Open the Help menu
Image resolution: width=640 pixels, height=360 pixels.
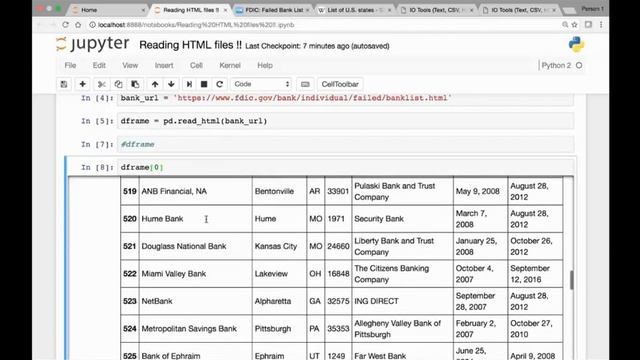click(x=265, y=65)
